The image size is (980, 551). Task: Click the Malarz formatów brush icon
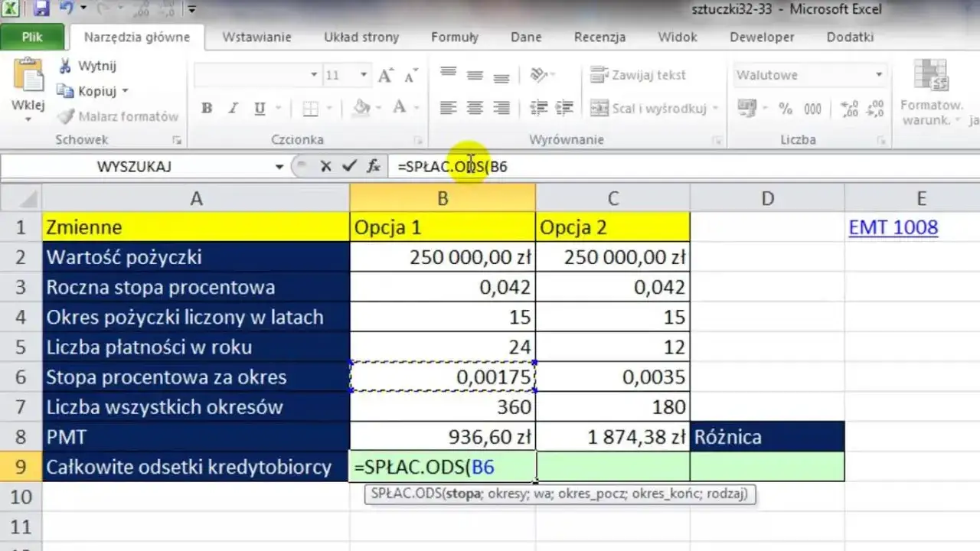pyautogui.click(x=67, y=116)
